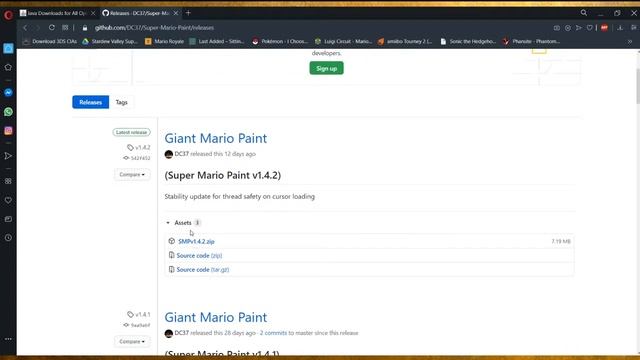The image size is (640, 360).
Task: Go back with the browser back arrow
Action: tap(25, 28)
